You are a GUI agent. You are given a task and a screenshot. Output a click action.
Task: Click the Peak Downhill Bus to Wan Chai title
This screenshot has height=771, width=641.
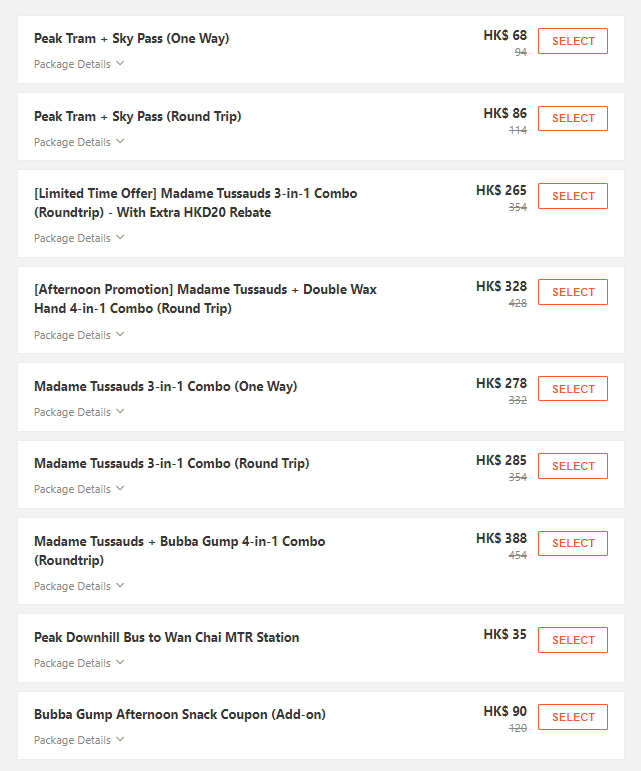click(166, 637)
